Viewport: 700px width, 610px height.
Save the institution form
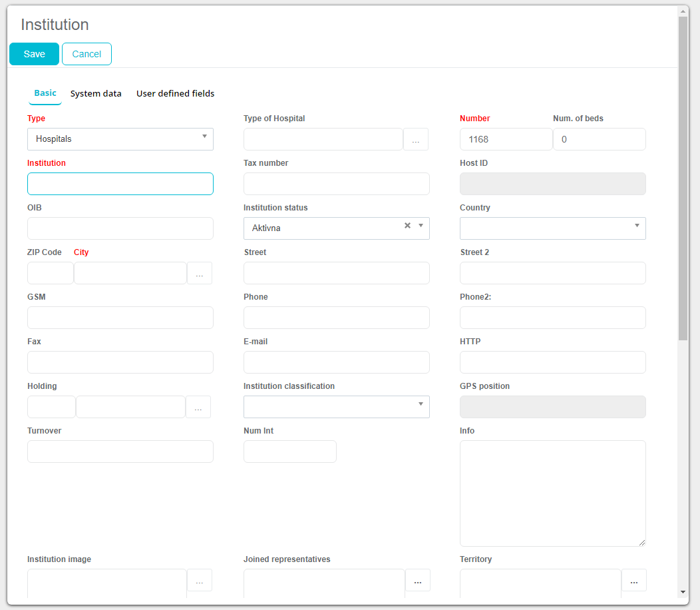point(34,54)
